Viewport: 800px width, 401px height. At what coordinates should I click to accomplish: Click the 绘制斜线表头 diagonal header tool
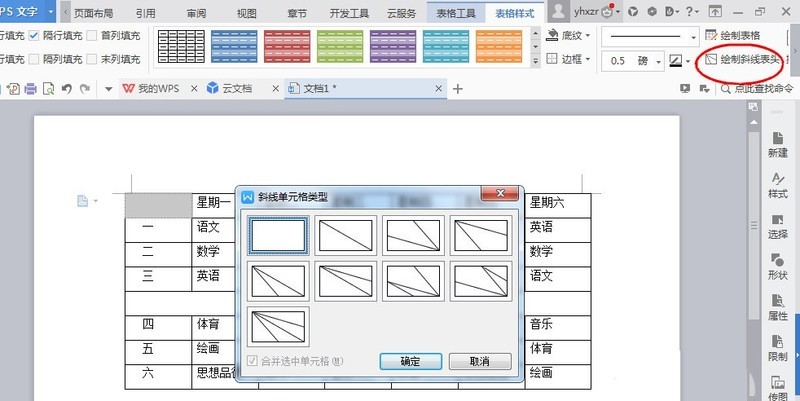(743, 60)
